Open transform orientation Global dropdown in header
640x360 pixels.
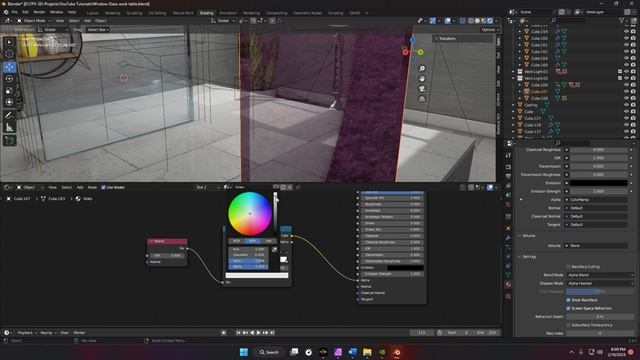pos(224,20)
